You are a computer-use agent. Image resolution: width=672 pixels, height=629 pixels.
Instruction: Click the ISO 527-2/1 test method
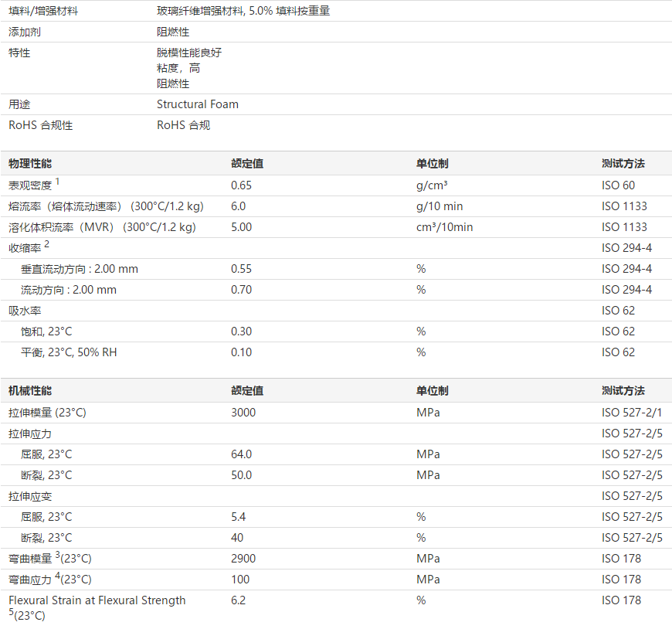pos(632,413)
